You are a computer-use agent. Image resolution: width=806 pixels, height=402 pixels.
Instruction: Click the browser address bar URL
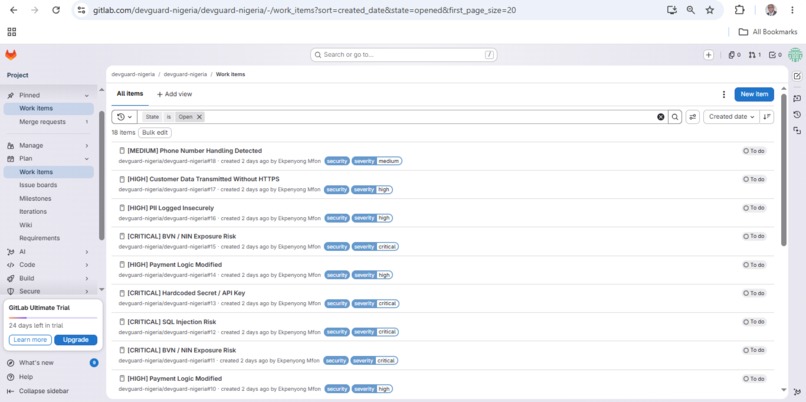(304, 10)
